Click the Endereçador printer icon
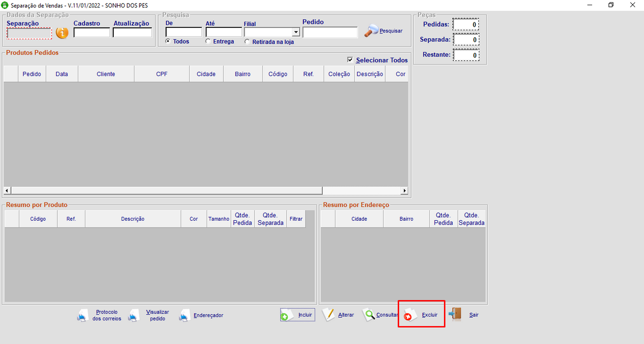The image size is (644, 344). pos(184,316)
